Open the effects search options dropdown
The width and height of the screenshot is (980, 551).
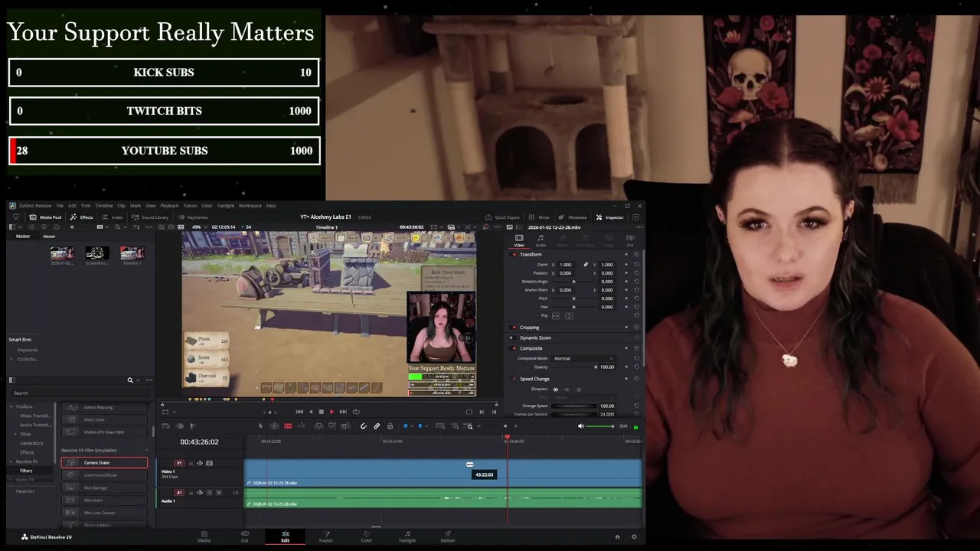coord(138,380)
